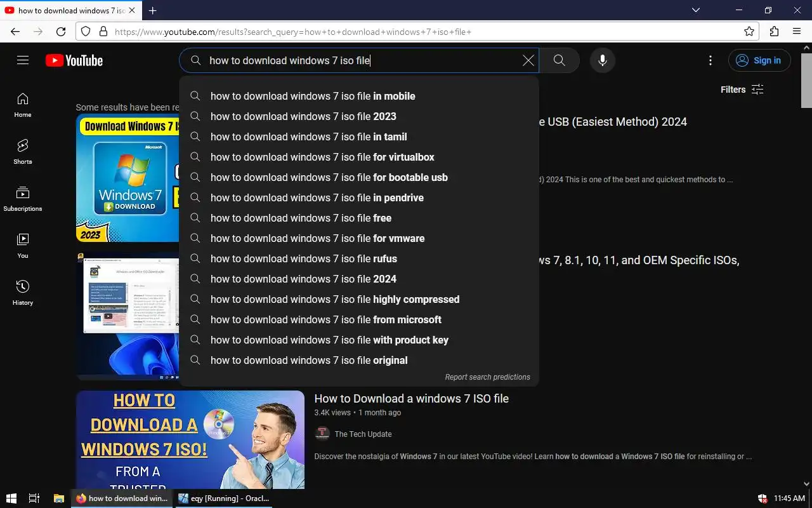Start voice search with the microphone

point(603,60)
